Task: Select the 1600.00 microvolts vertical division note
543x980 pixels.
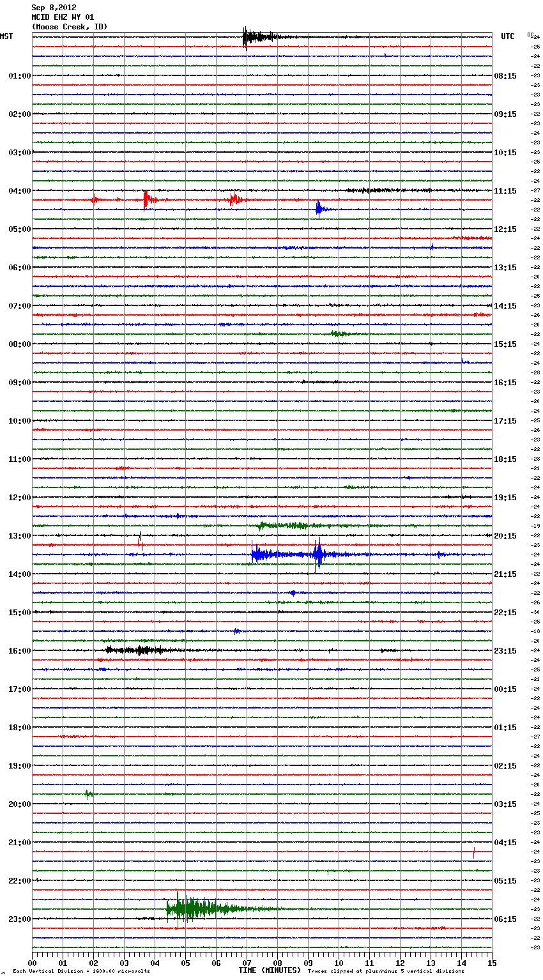Action: tap(81, 972)
